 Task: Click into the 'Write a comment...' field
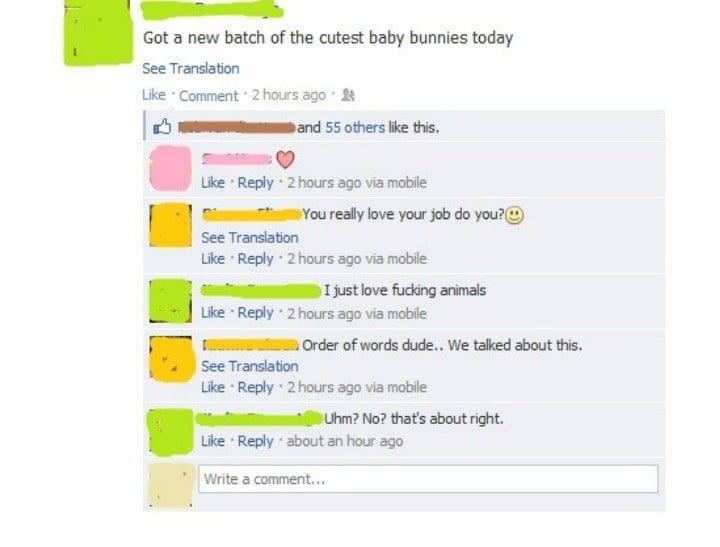coord(428,479)
